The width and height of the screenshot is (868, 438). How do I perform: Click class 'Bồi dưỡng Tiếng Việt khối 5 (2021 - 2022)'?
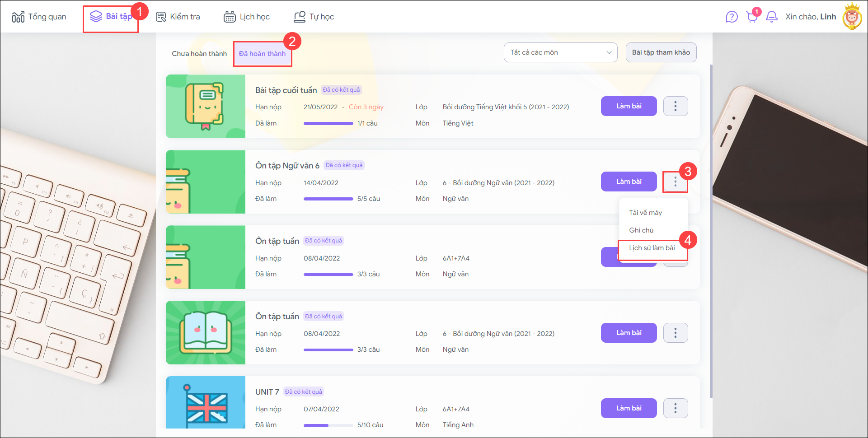point(506,107)
